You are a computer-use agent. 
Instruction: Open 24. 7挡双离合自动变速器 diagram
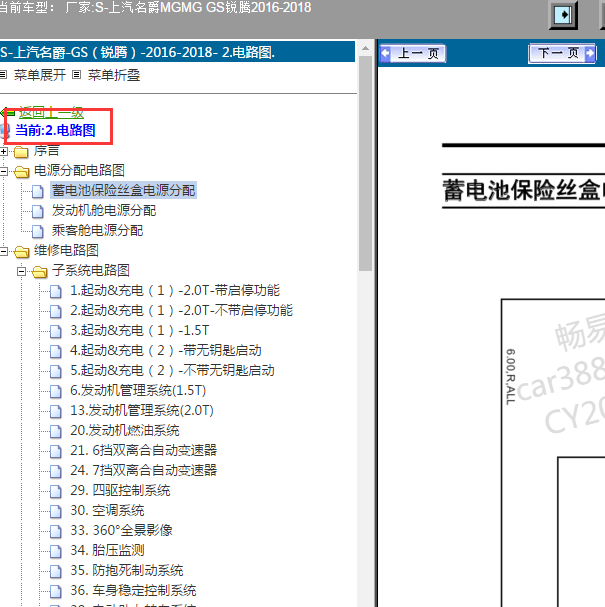pyautogui.click(x=144, y=470)
